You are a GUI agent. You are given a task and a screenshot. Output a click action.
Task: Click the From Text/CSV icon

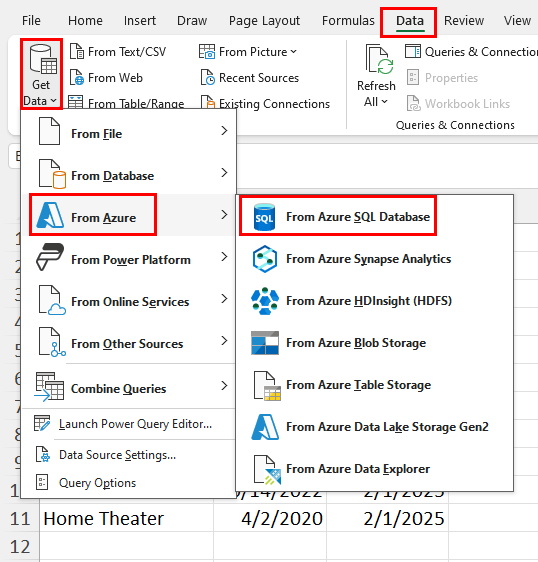77,52
